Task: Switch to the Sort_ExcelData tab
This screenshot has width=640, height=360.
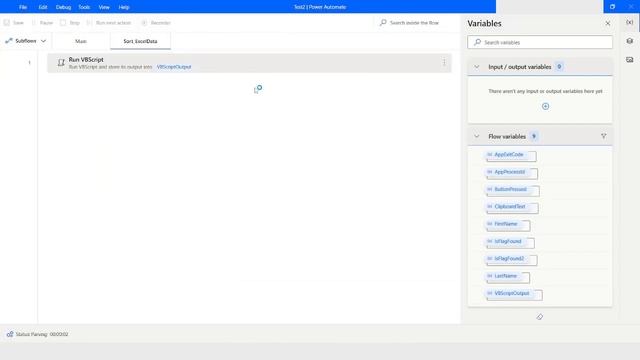Action: [140, 41]
